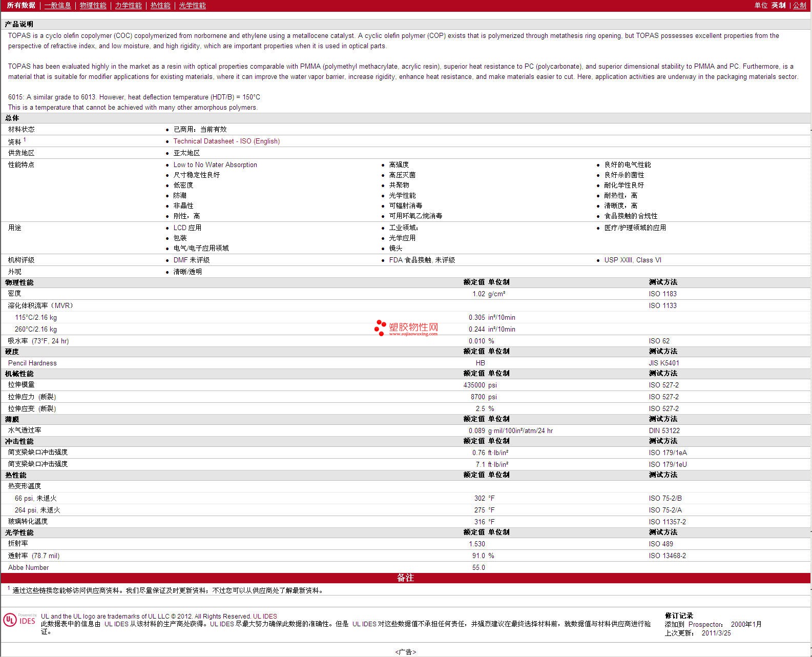812x657 pixels.
Task: Click the UL IDES logo in footer
Action: click(19, 620)
